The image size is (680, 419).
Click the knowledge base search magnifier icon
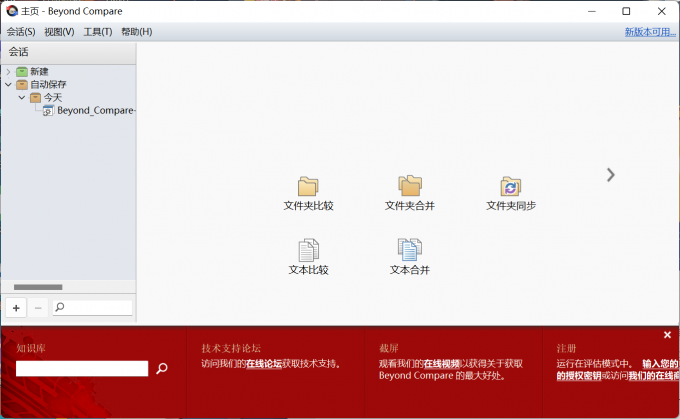click(x=162, y=368)
